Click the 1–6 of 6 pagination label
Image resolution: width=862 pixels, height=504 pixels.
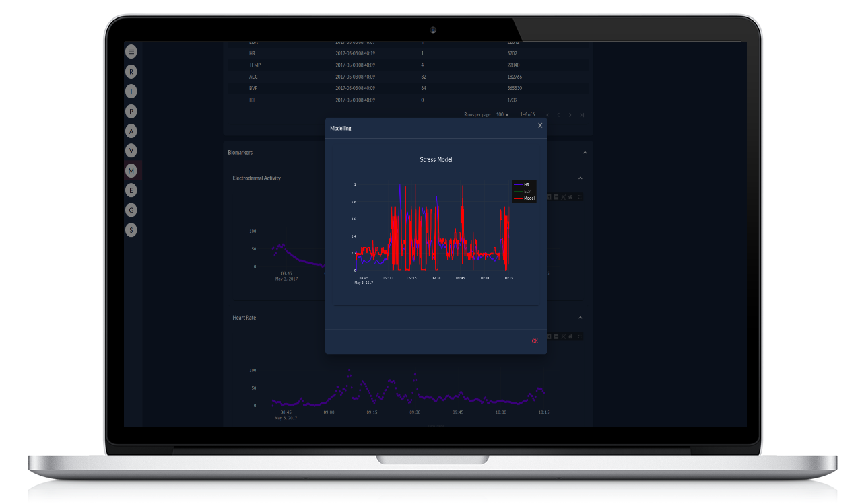(x=527, y=115)
